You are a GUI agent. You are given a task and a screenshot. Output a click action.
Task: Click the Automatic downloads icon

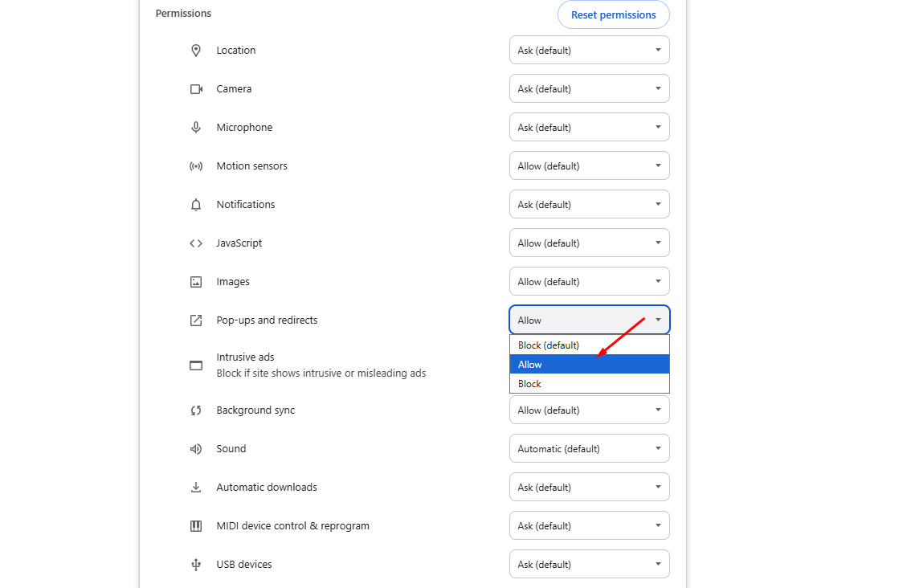point(195,487)
